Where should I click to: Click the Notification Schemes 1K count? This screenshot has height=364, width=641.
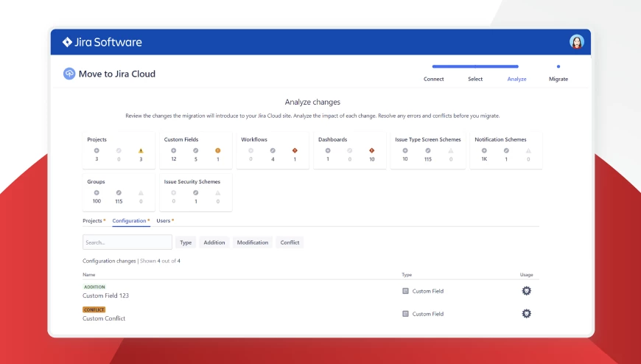[484, 159]
